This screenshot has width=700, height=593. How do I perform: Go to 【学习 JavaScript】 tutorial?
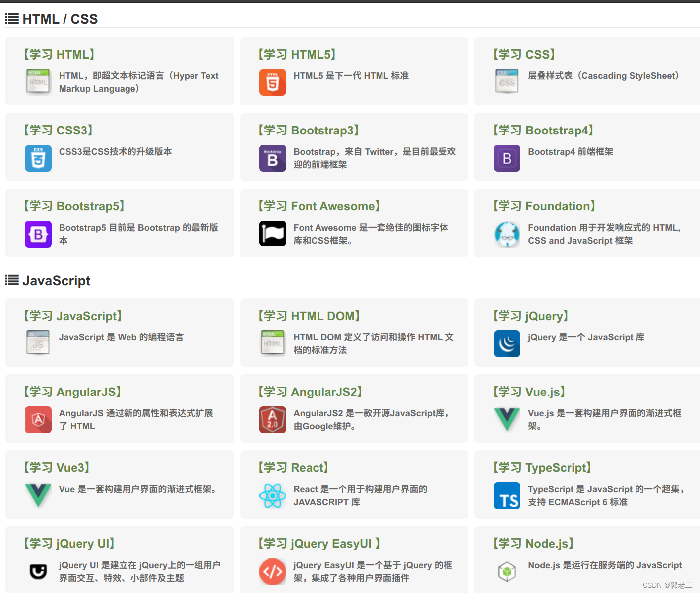(x=72, y=316)
